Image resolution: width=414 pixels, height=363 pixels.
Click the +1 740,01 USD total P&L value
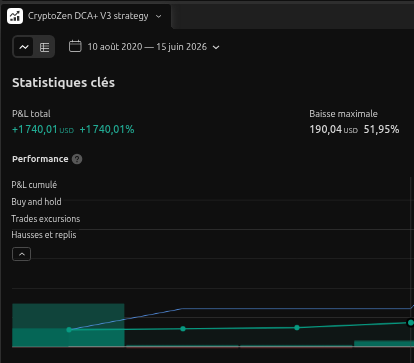pos(43,129)
